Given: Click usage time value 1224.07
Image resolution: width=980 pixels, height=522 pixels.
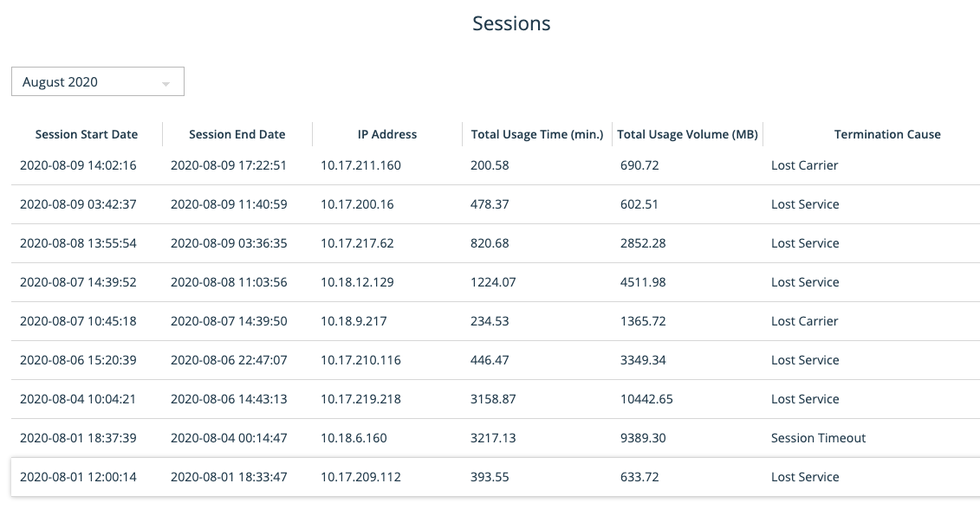Looking at the screenshot, I should tap(493, 282).
